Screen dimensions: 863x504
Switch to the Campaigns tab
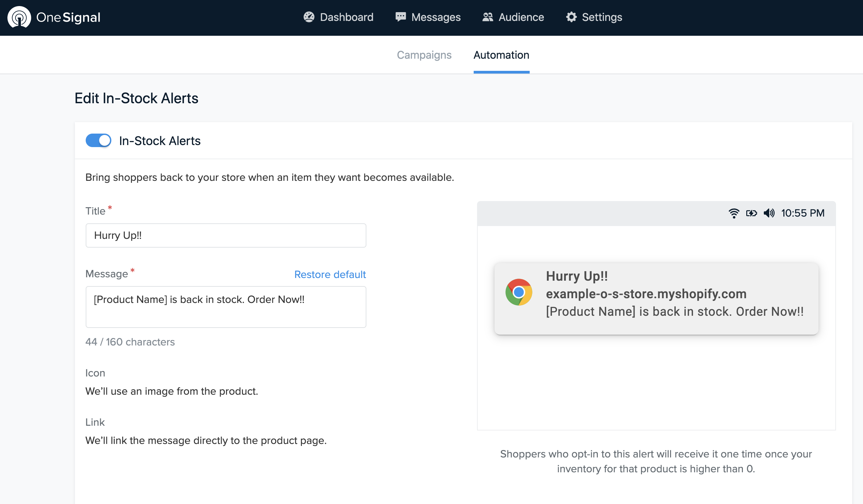(x=424, y=55)
